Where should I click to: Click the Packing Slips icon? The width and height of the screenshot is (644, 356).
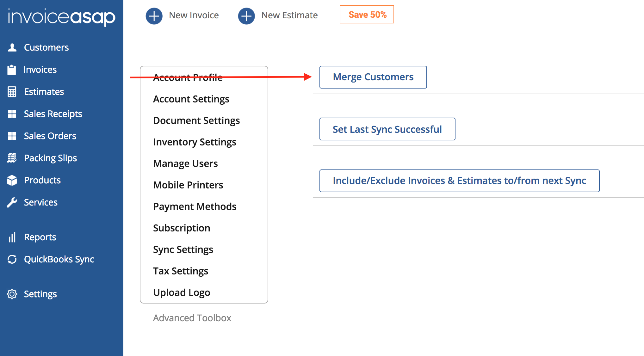tap(12, 158)
